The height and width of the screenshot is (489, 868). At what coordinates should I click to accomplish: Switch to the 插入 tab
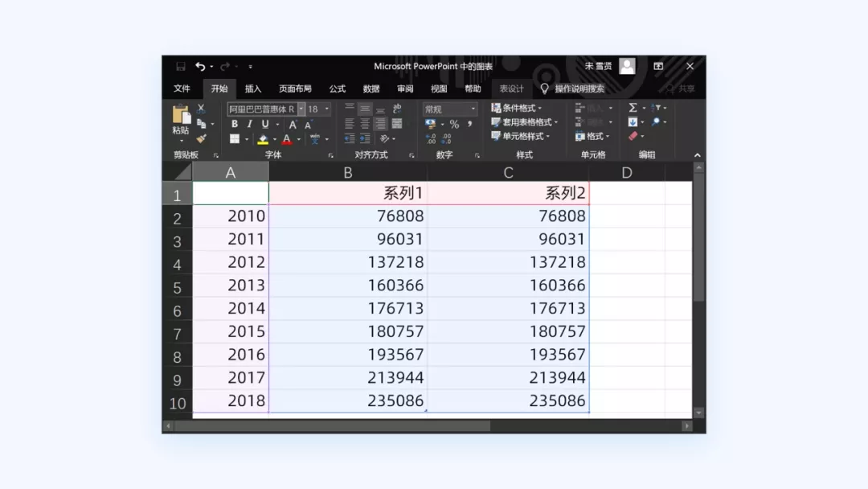tap(253, 88)
